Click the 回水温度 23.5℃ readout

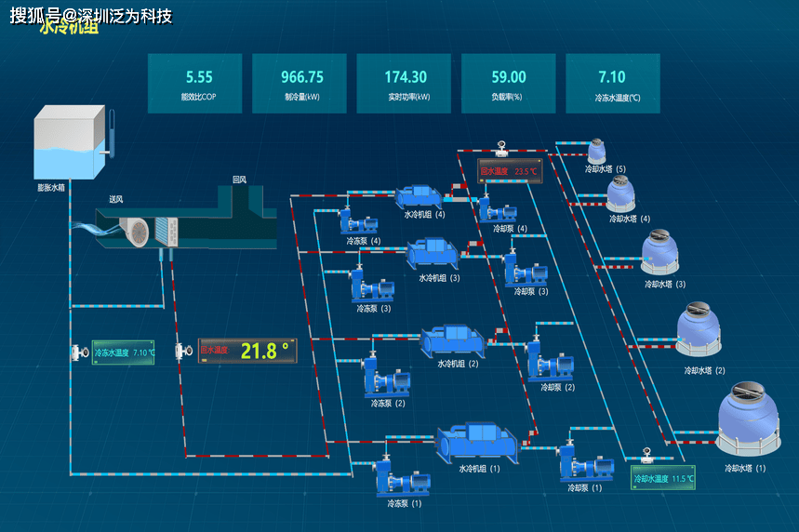(508, 171)
